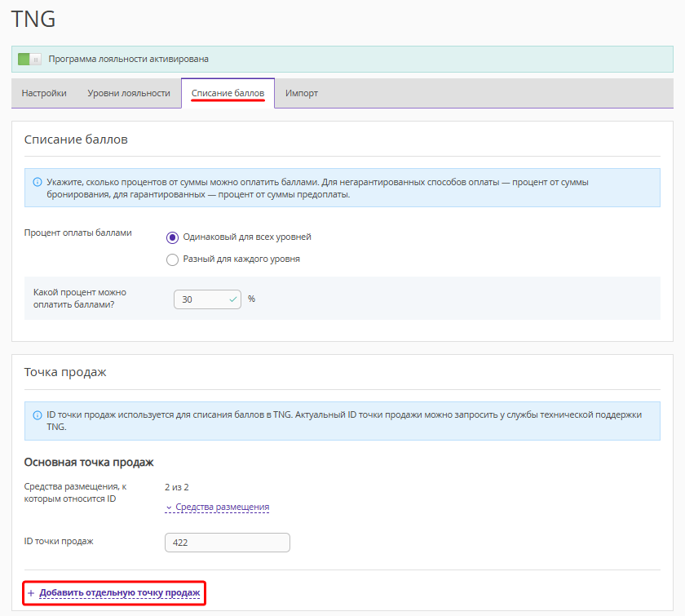Click the info icon in the sales point ID notice

pyautogui.click(x=37, y=415)
